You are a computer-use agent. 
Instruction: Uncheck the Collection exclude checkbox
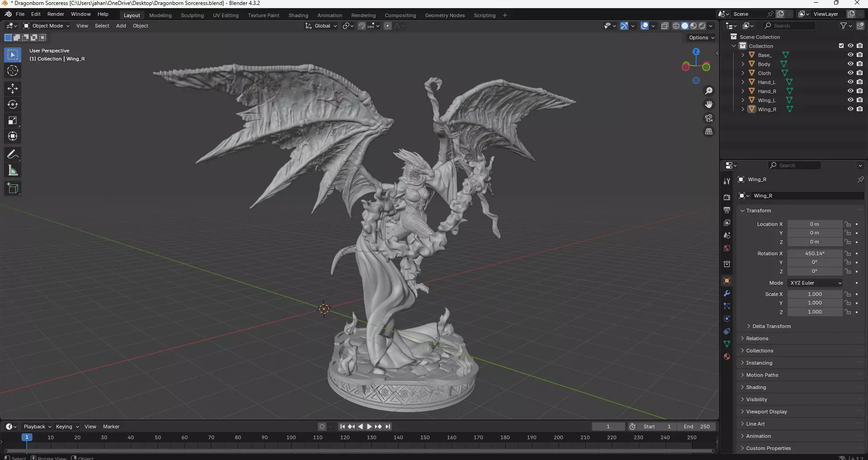(x=841, y=46)
